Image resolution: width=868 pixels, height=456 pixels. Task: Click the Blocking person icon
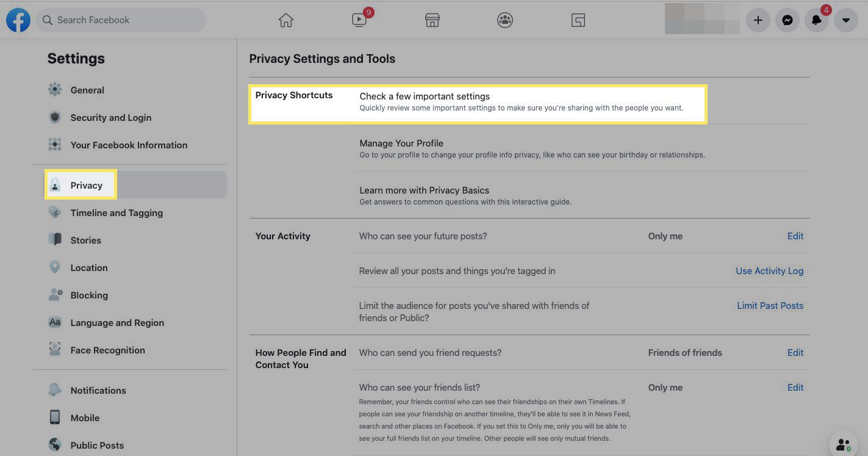pyautogui.click(x=55, y=295)
